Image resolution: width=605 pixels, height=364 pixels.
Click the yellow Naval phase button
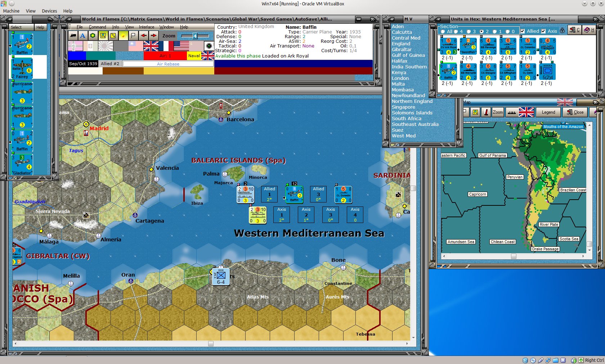click(194, 56)
